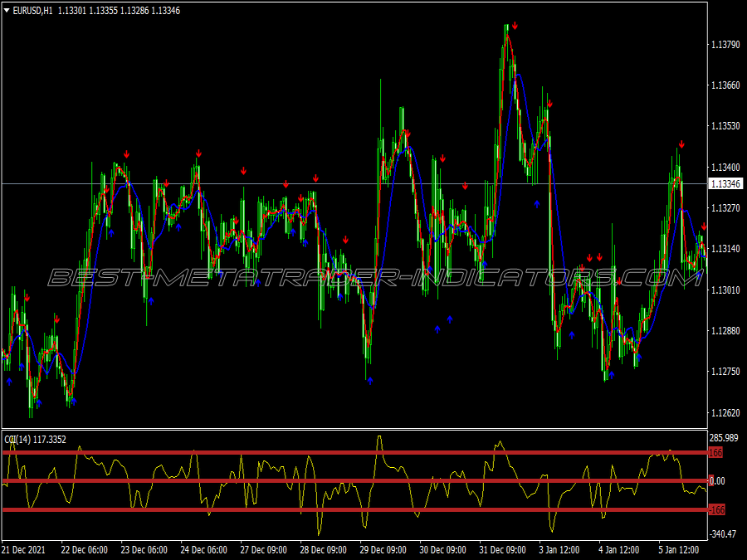Click the lower red CCI level line at -166
The height and width of the screenshot is (560, 747).
(x=355, y=510)
